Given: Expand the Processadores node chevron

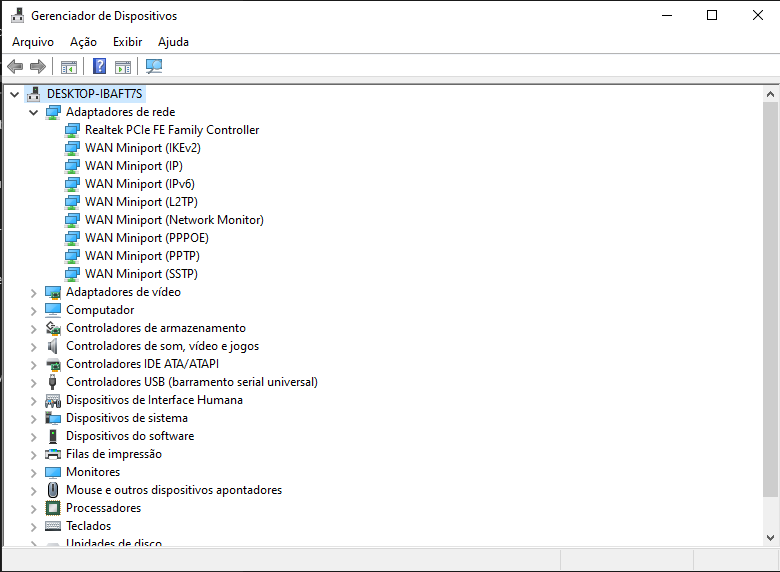Looking at the screenshot, I should tap(33, 508).
